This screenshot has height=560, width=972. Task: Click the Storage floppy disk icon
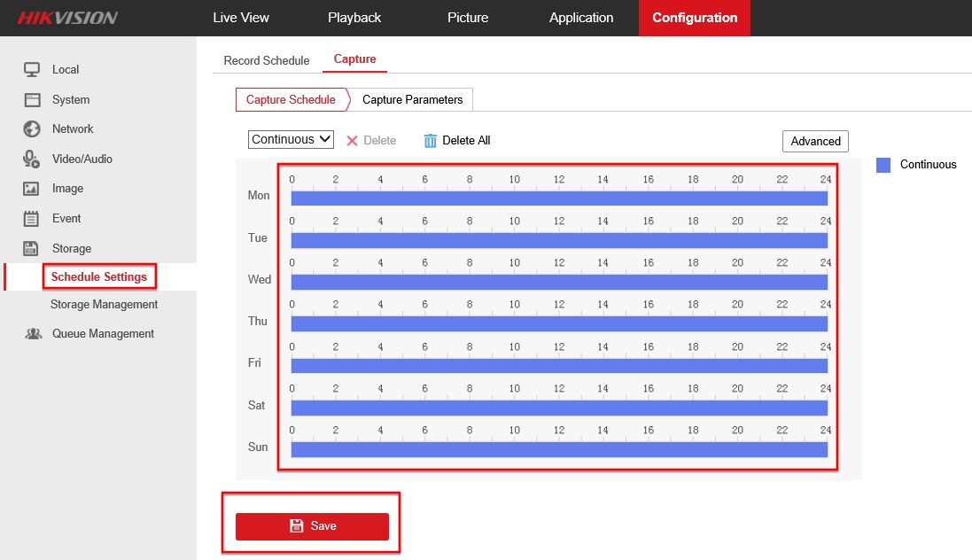[x=32, y=249]
